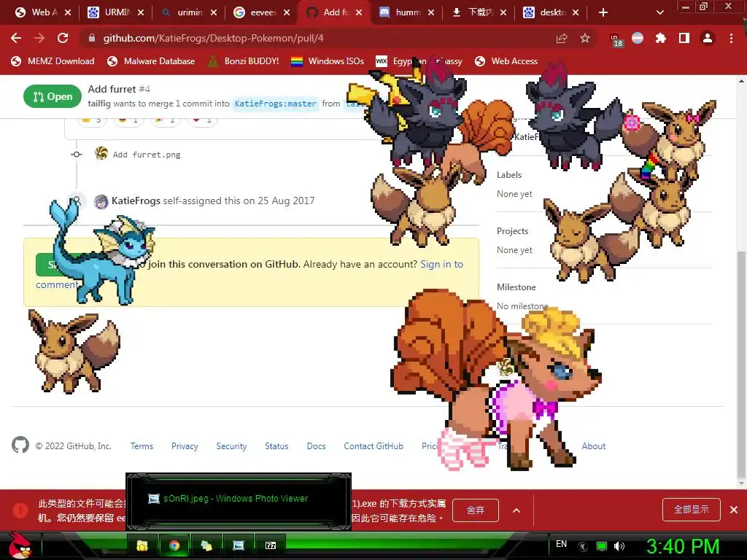Click the red download warning icon
Screen dimensions: 747x560
(x=20, y=510)
